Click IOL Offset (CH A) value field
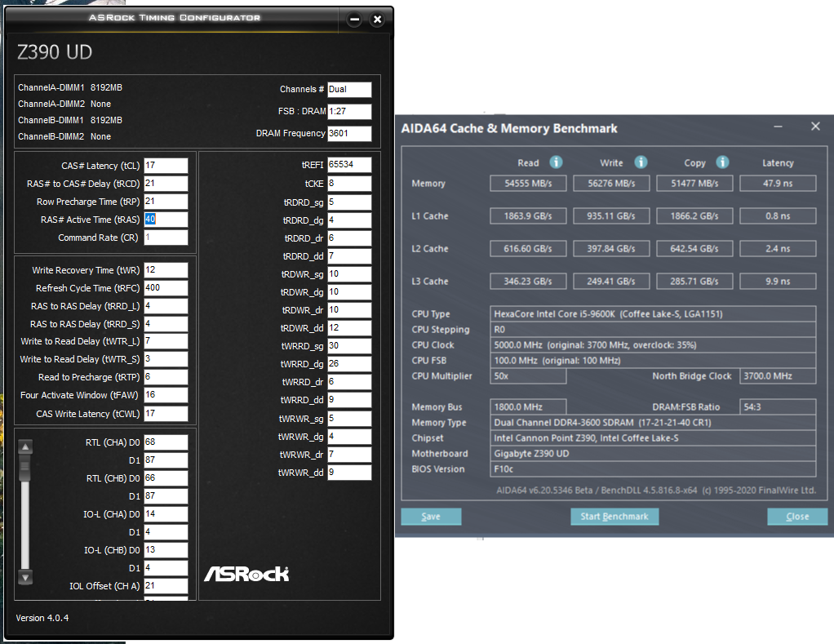This screenshot has height=644, width=834. coord(166,586)
